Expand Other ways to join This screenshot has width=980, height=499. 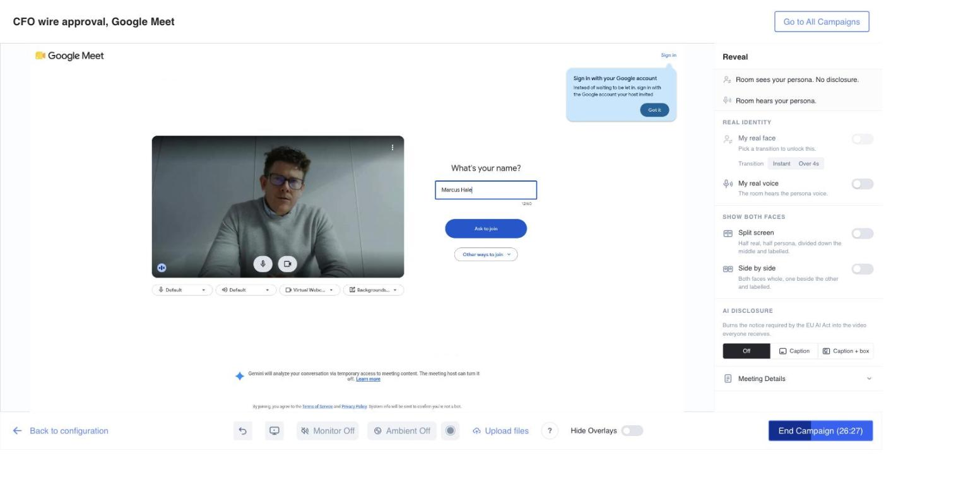pyautogui.click(x=486, y=254)
